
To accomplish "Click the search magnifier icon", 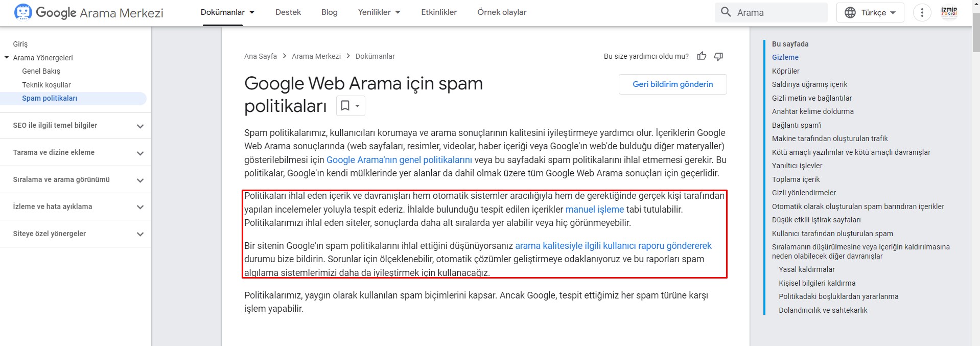I will click(x=726, y=12).
